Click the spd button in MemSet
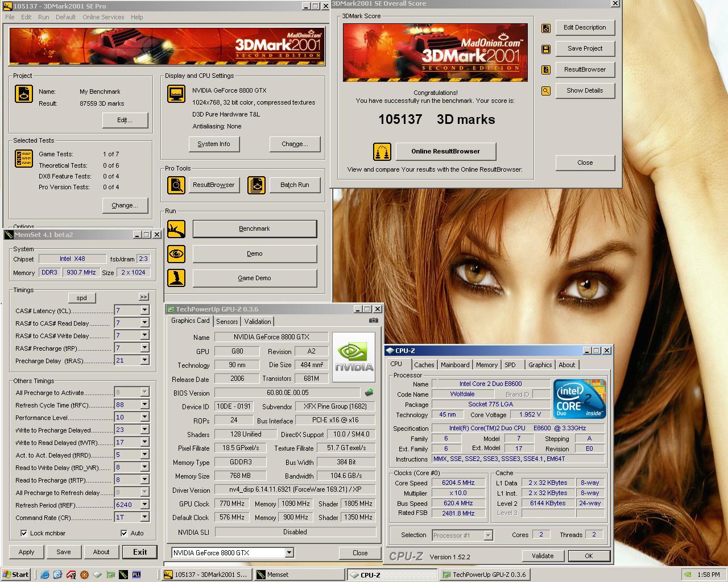Screen dimensions: 728x582 coord(81,298)
